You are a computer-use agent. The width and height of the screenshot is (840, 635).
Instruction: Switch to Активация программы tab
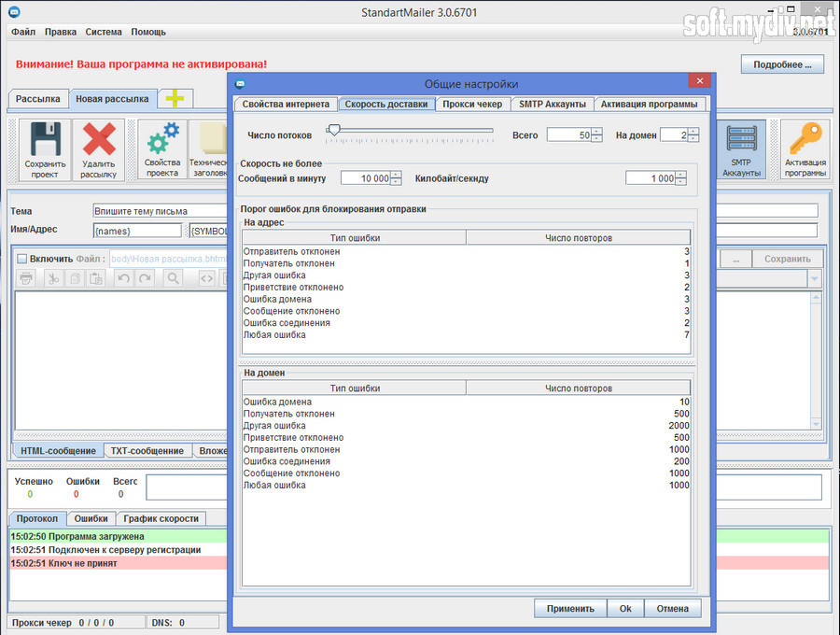650,104
